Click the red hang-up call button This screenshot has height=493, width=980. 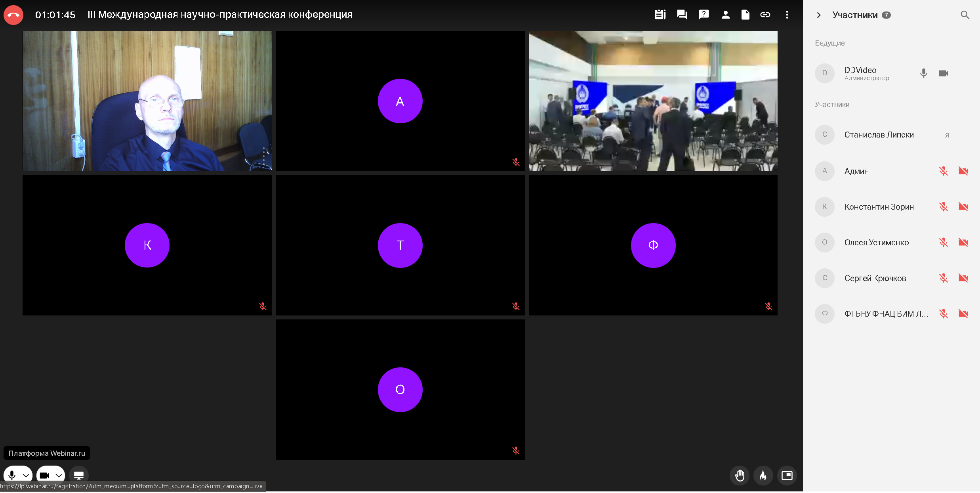[x=13, y=15]
